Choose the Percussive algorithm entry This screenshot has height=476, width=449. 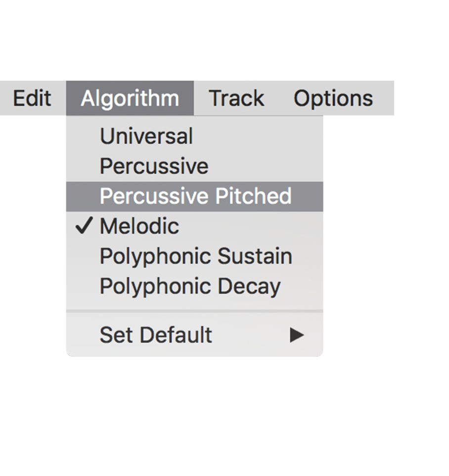pyautogui.click(x=154, y=166)
